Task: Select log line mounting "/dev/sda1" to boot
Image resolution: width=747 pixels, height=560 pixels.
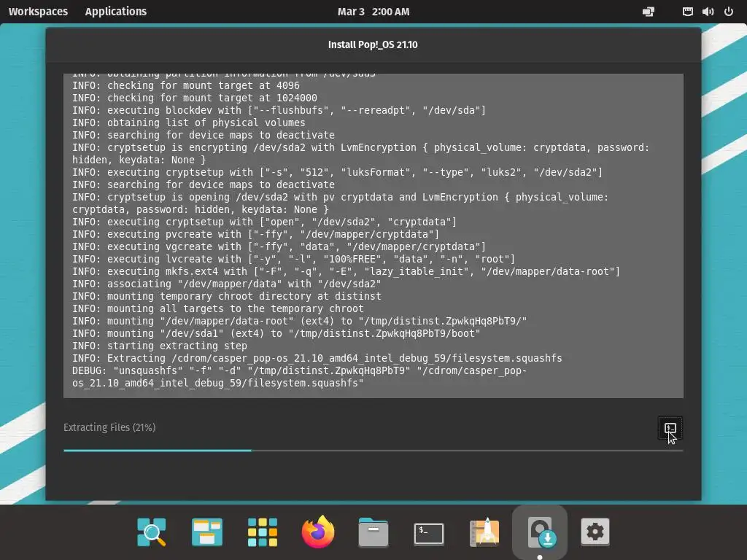Action: [x=276, y=333]
